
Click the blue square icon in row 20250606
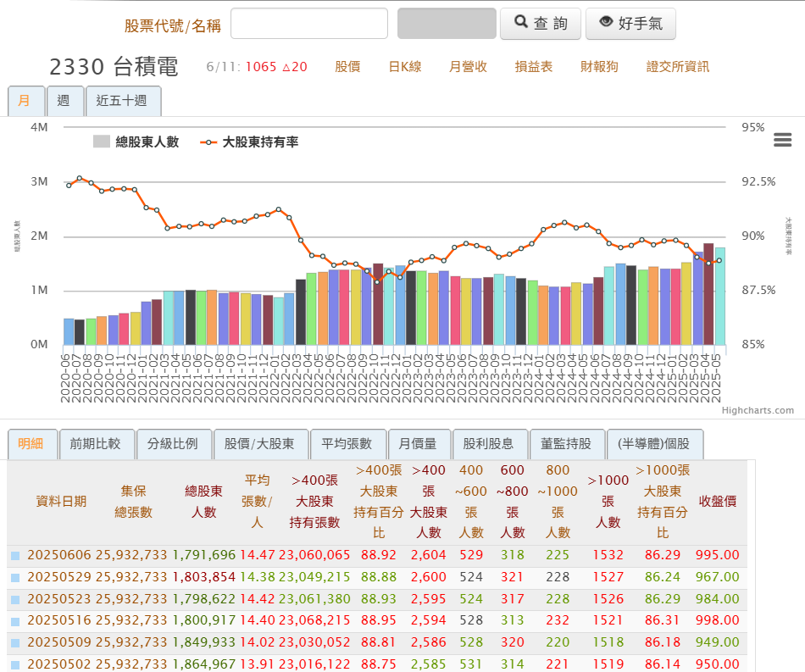tap(15, 556)
